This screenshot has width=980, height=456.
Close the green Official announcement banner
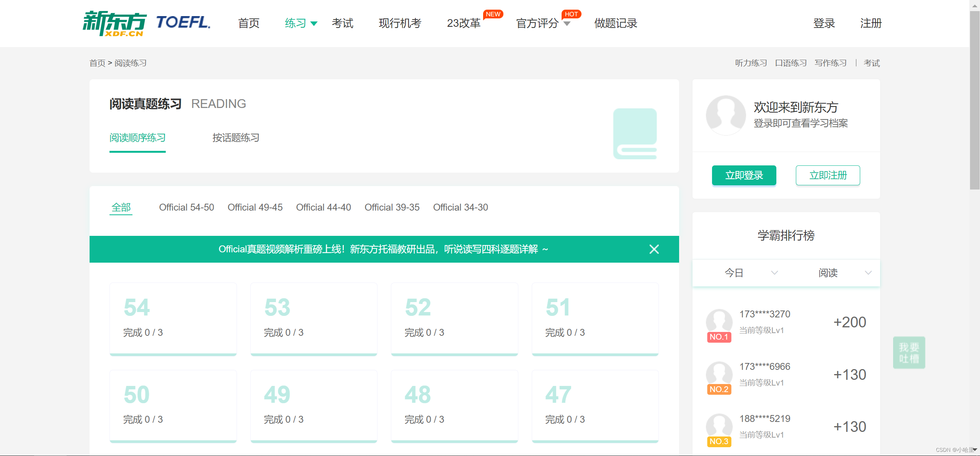[654, 249]
